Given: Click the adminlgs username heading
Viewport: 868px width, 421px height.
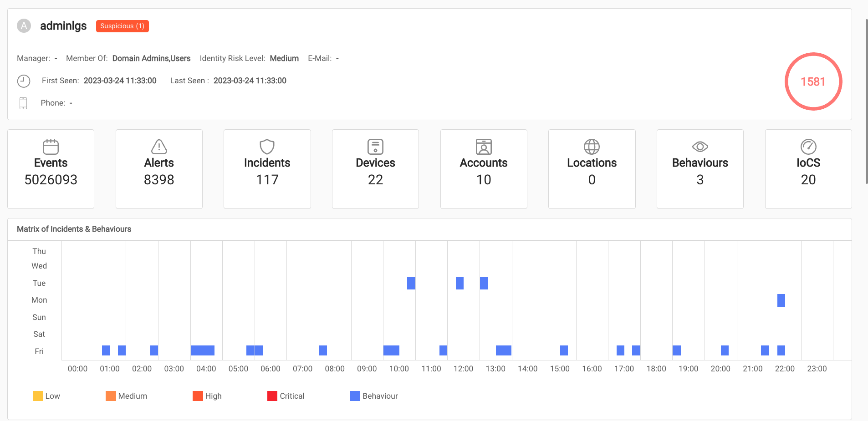Looking at the screenshot, I should (63, 26).
